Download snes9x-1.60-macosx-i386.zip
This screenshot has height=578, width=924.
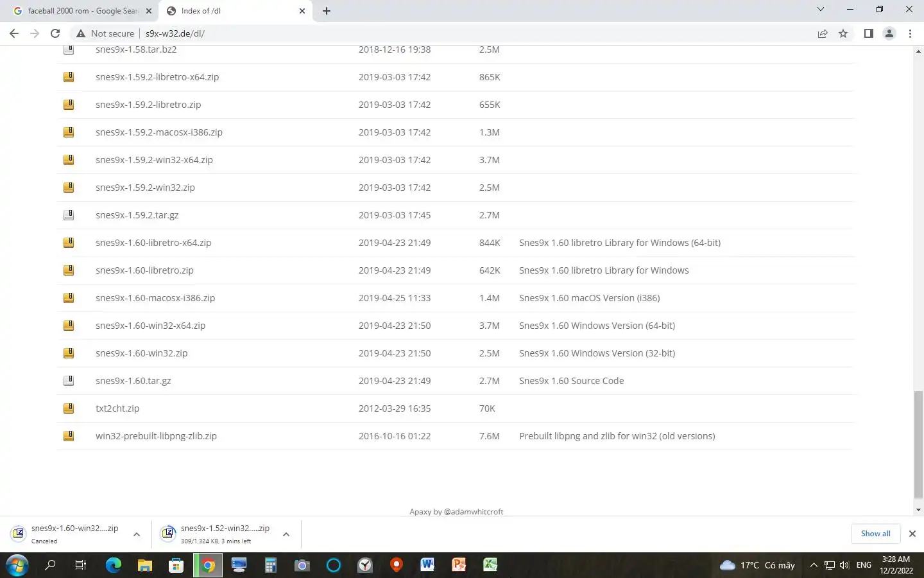tap(155, 298)
